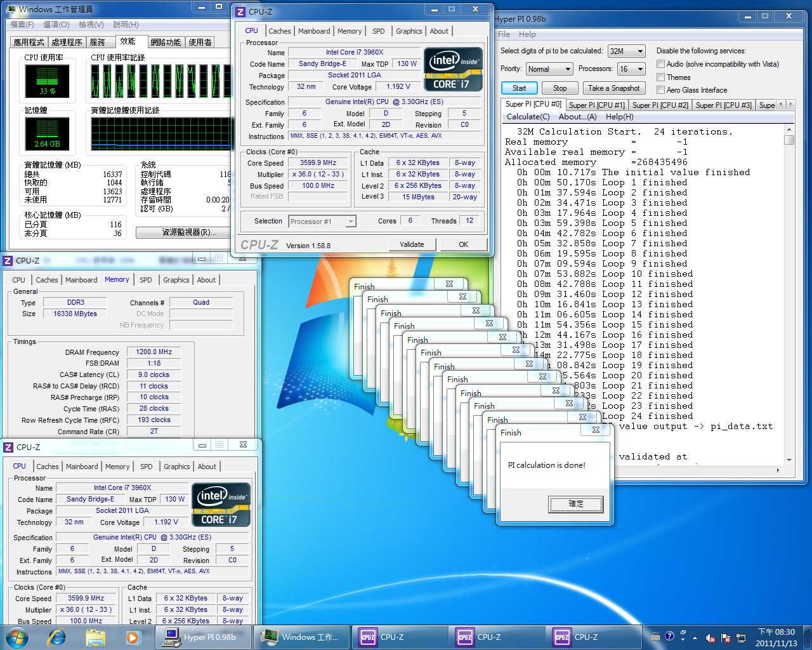Activate CPU-Z taskbar button beside Task Manager button
812x650 pixels.
pyautogui.click(x=400, y=637)
